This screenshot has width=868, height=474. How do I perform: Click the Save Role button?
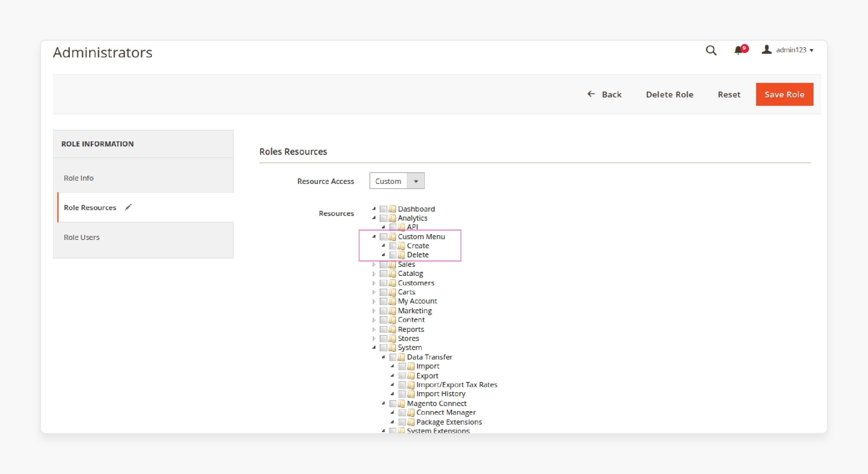(x=784, y=94)
